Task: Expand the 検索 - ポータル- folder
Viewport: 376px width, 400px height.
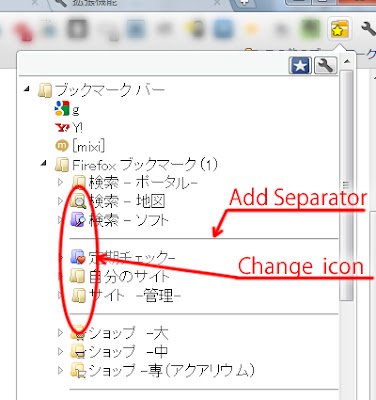Action: click(60, 182)
